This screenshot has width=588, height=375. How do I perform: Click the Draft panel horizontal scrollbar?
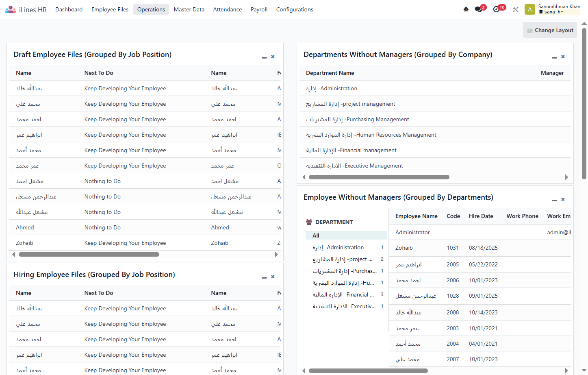[x=89, y=255]
